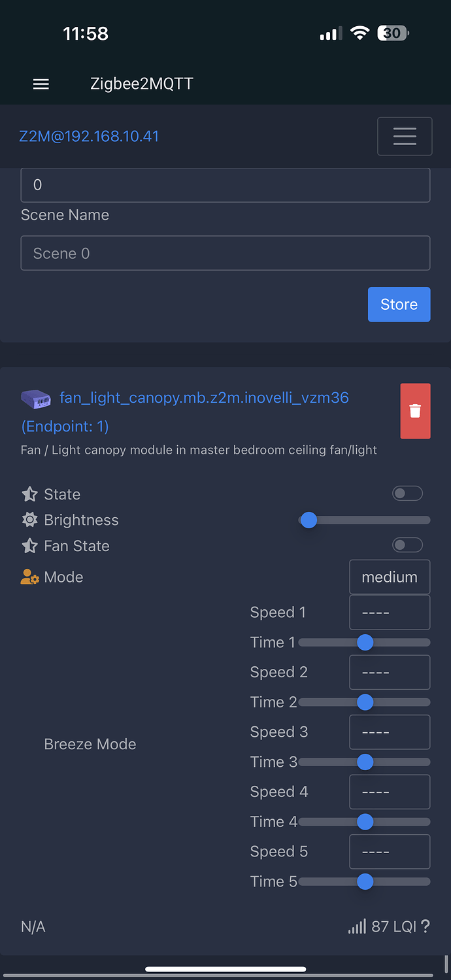This screenshot has width=451, height=980.
Task: Click the brightness sun icon
Action: coord(29,520)
